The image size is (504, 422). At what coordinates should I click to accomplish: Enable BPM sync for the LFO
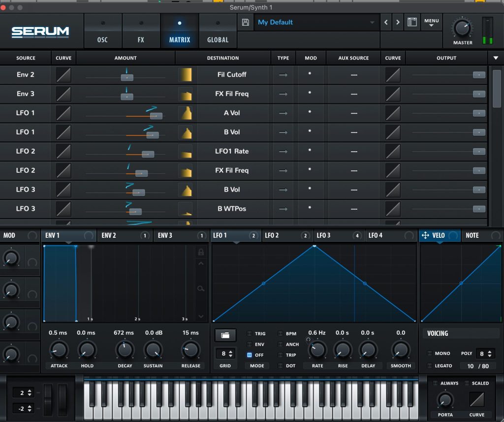(280, 333)
